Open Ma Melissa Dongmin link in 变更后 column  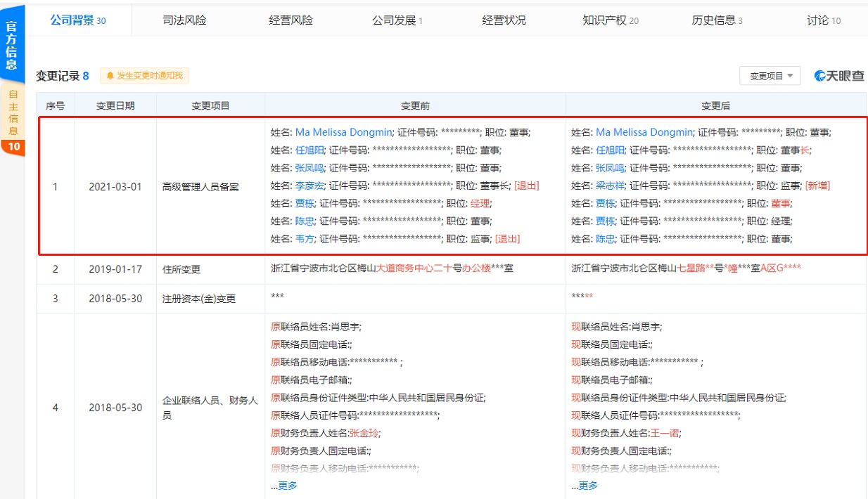[644, 132]
